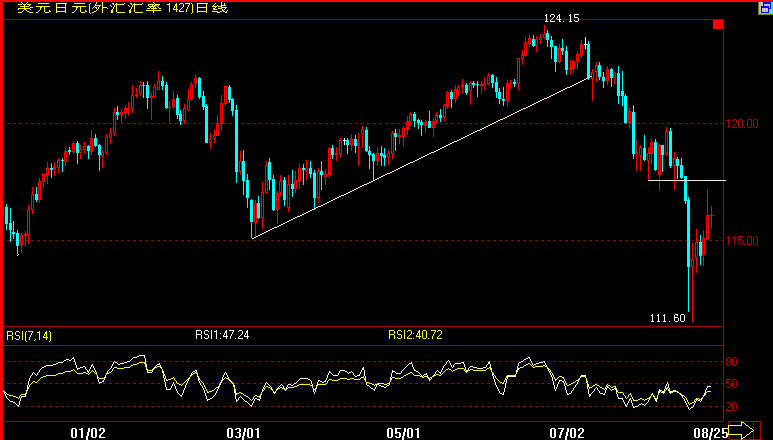Click the RSI1:47.24 value

pos(222,335)
